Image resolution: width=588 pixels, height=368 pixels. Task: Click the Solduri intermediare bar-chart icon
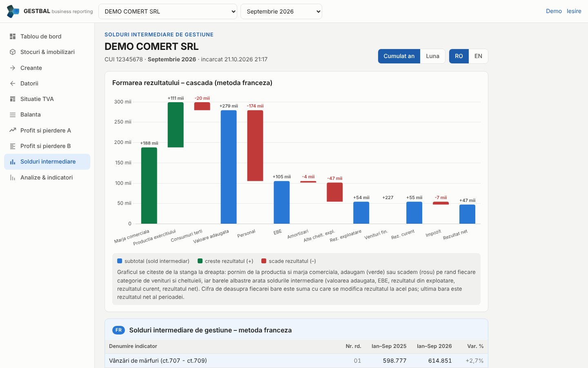coord(13,162)
